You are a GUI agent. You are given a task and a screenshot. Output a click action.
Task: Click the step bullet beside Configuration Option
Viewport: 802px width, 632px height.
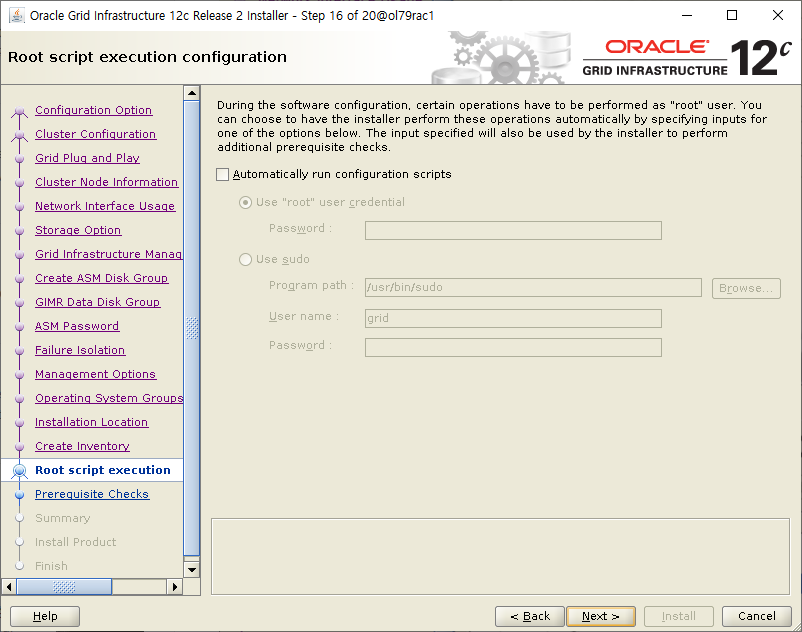pos(19,111)
